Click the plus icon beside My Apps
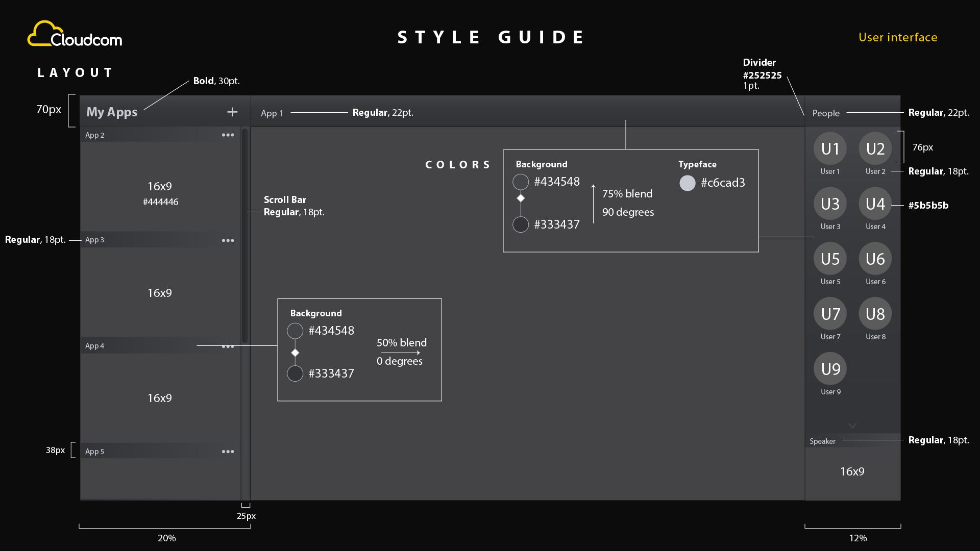The image size is (980, 551). tap(232, 112)
